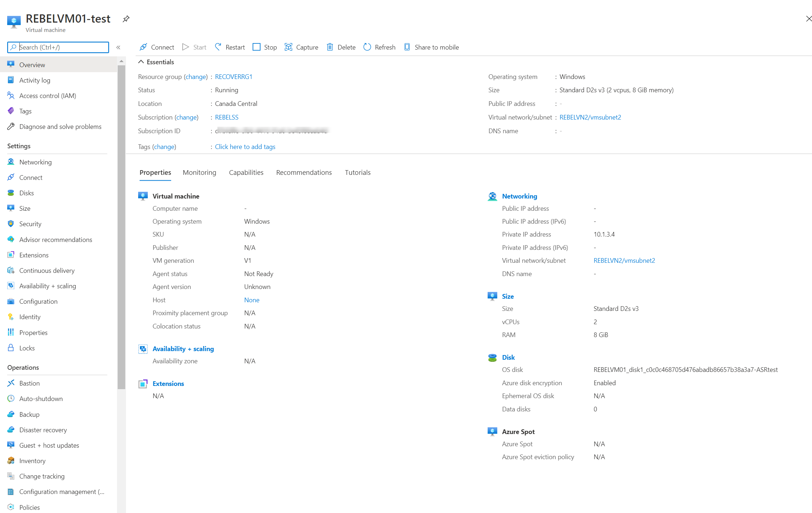Click the sidebar Extensions icon

11,255
